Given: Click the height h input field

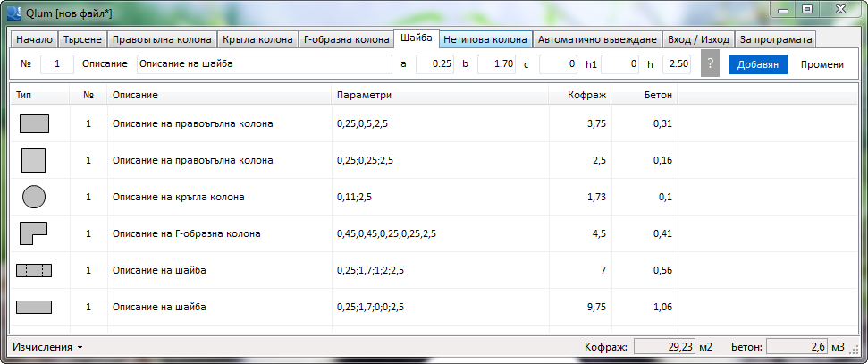Looking at the screenshot, I should coord(675,64).
